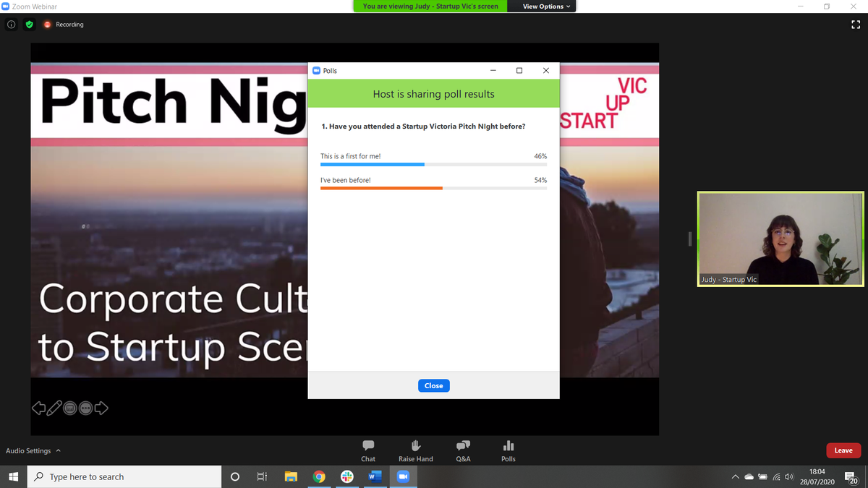Show hidden system tray icons
Viewport: 868px width, 488px height.
[736, 477]
